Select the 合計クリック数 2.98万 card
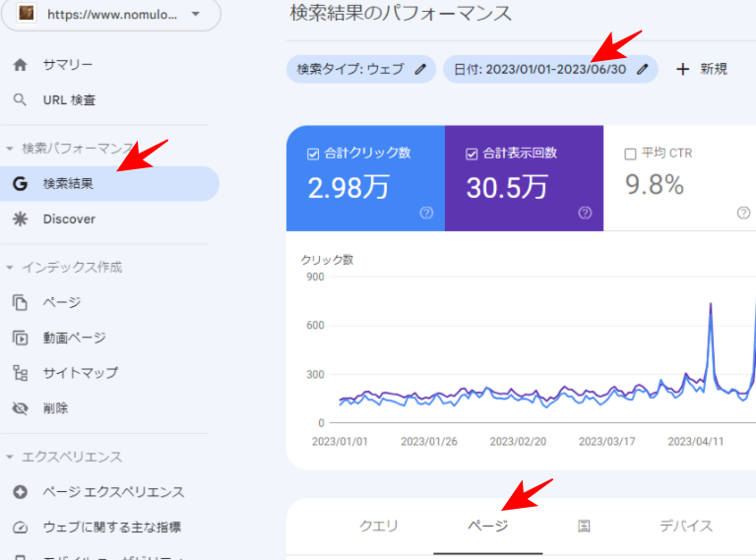Screen dimensions: 756x560 coord(365,178)
